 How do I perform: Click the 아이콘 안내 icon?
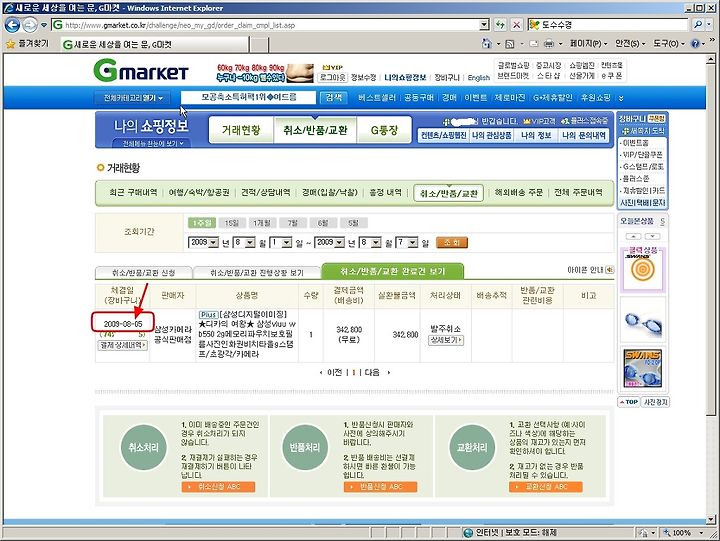click(x=609, y=270)
